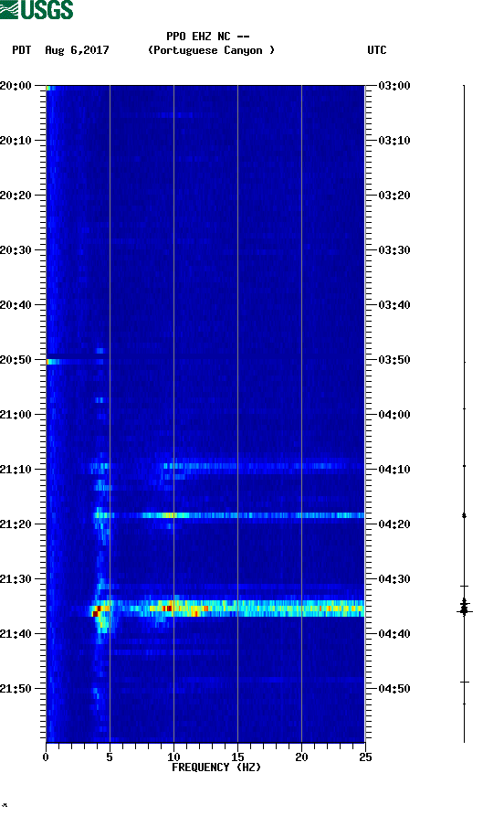The image size is (504, 815).
Task: Click the 15 Hz frequency axis label
Action: (x=237, y=757)
